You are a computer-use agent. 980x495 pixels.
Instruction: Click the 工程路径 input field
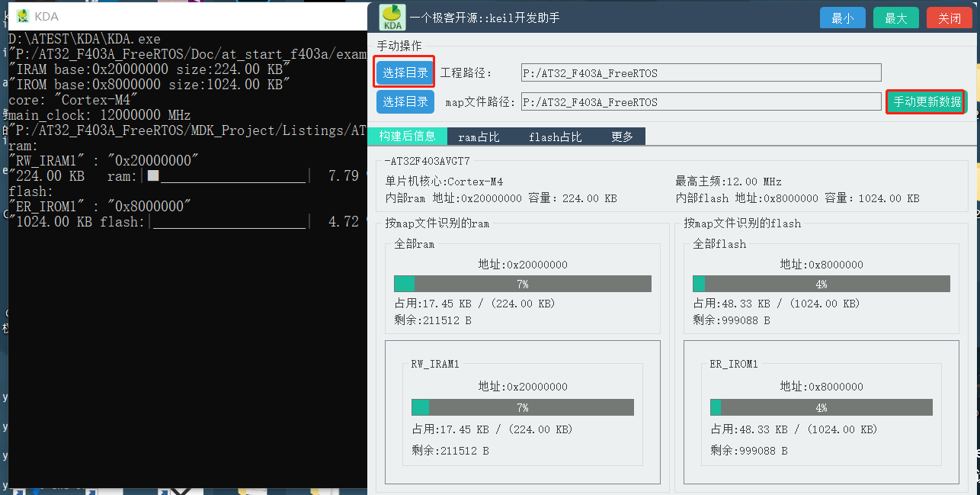tap(701, 73)
